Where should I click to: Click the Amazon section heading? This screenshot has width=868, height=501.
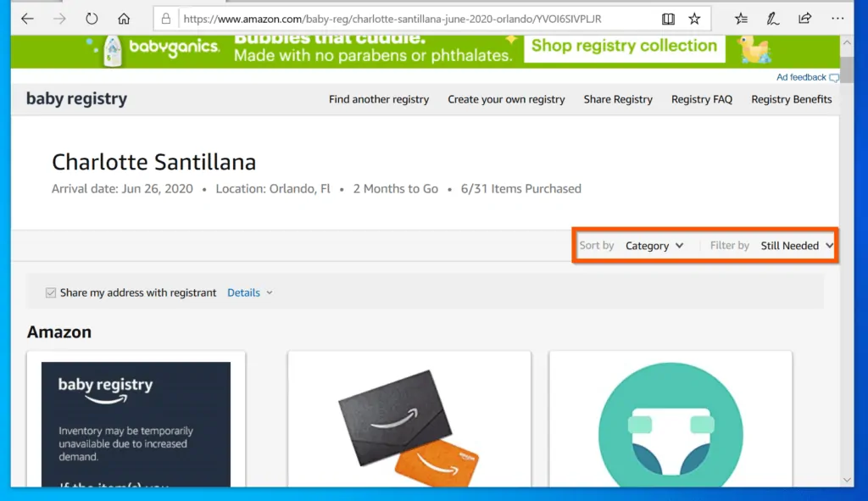(59, 332)
